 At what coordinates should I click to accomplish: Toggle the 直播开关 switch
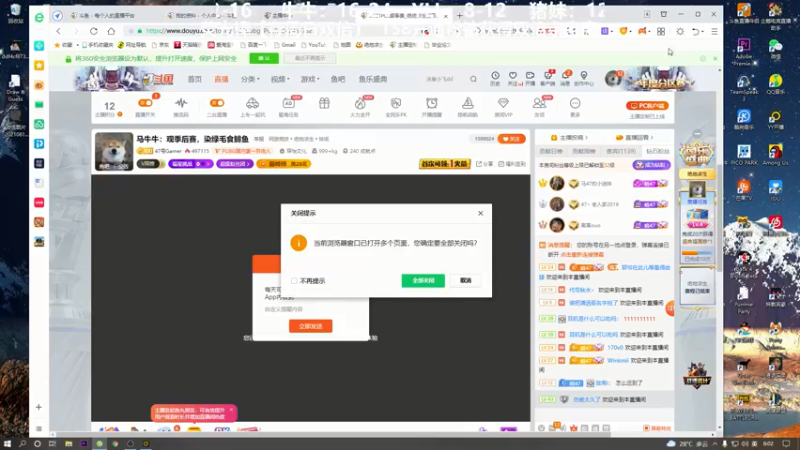[145, 103]
